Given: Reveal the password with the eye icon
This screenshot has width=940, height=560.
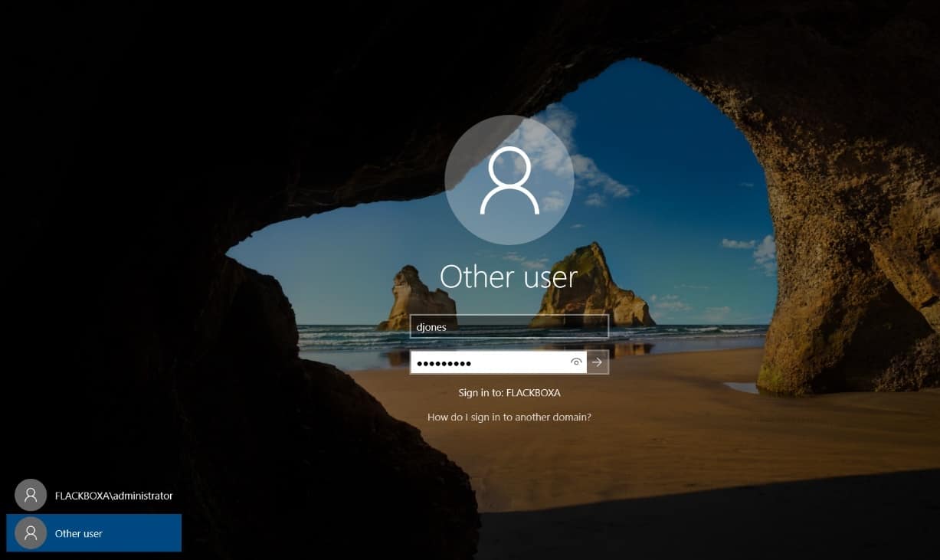Looking at the screenshot, I should (x=576, y=362).
